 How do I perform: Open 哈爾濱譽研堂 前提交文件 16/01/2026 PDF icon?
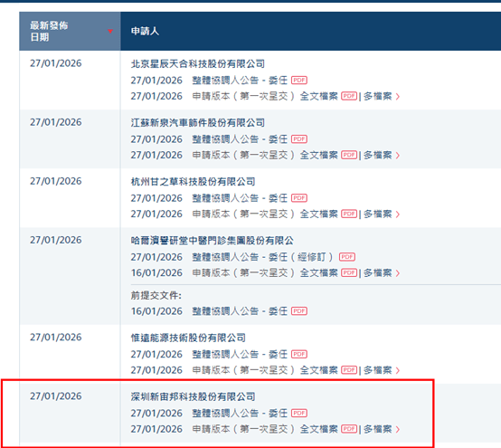(x=299, y=310)
